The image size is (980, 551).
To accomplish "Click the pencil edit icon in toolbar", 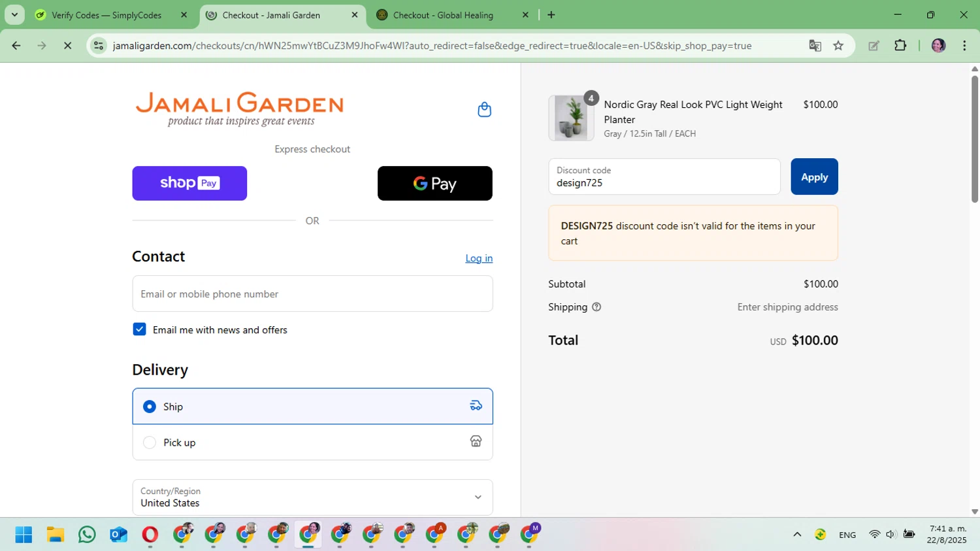I will 874,46.
